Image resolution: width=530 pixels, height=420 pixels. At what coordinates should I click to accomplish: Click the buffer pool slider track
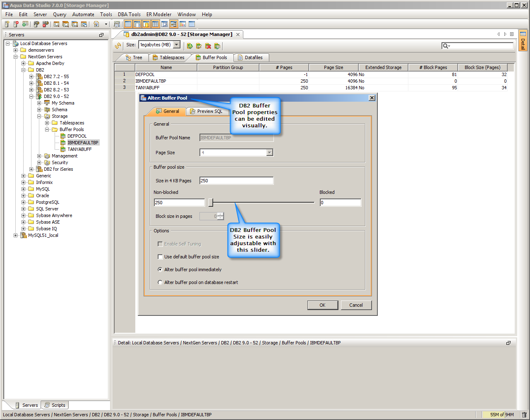264,203
